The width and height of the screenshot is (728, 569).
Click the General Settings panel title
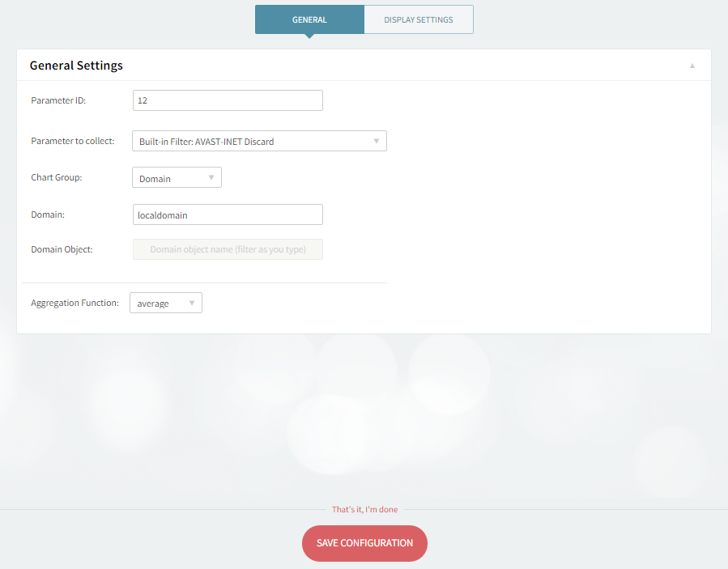point(76,66)
